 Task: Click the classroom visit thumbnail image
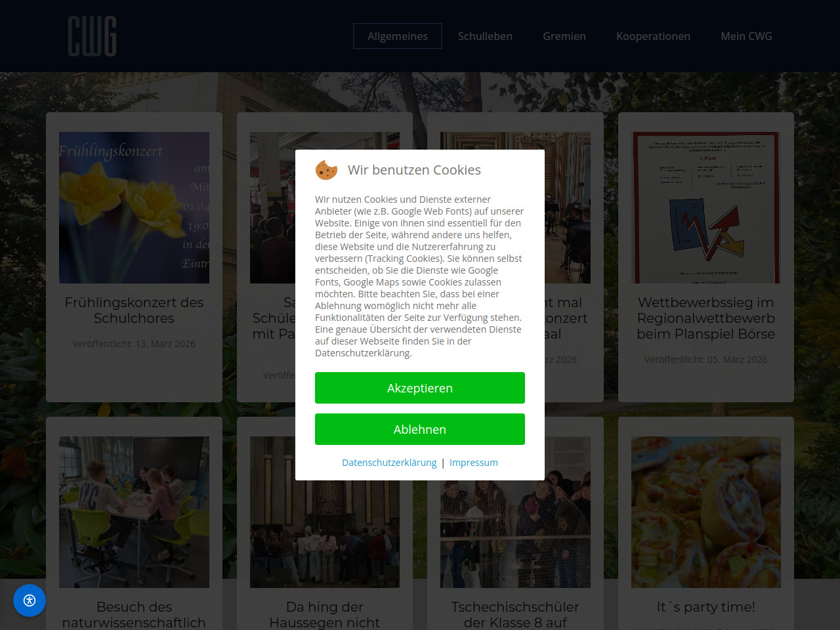point(134,512)
